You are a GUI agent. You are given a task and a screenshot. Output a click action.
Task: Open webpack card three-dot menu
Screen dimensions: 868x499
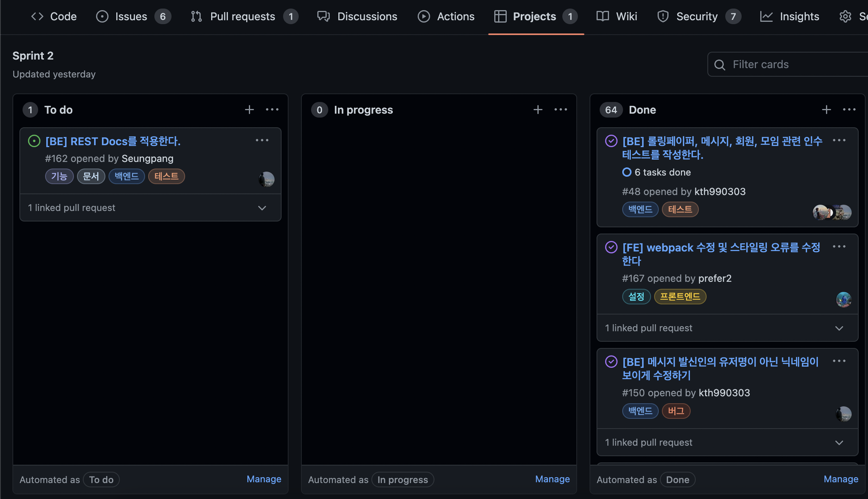(x=839, y=246)
